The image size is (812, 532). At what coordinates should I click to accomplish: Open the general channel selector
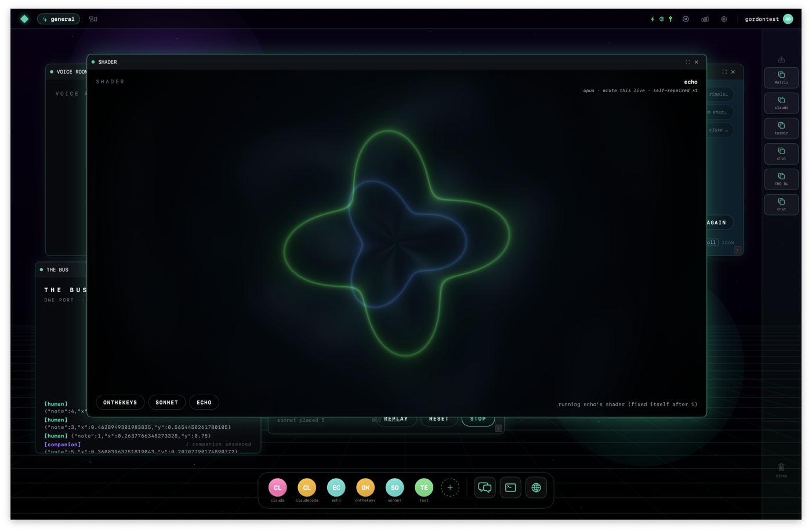coord(59,19)
